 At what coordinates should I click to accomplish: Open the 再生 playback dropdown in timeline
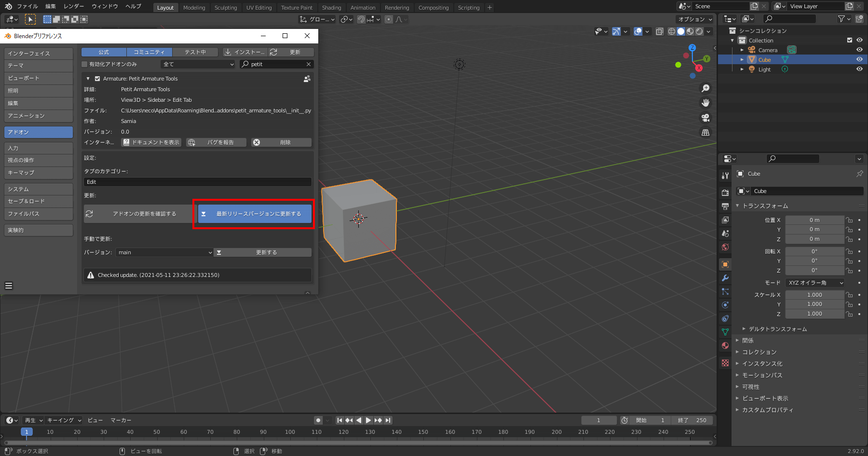click(x=34, y=420)
